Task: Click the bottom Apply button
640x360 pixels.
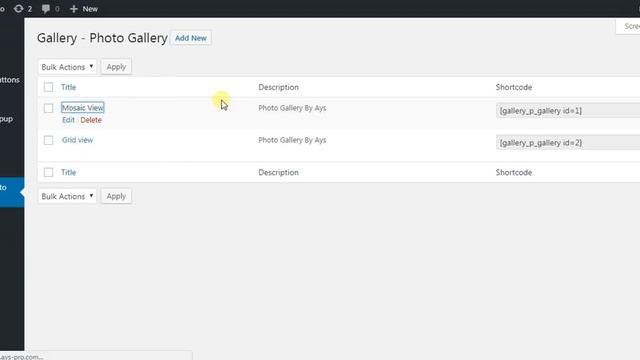Action: pos(116,196)
